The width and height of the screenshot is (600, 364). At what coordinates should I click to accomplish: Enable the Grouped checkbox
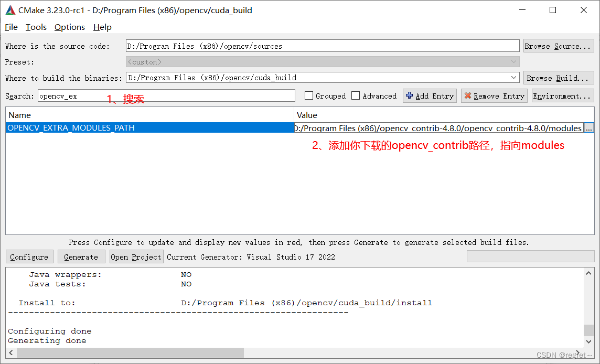[x=309, y=96]
